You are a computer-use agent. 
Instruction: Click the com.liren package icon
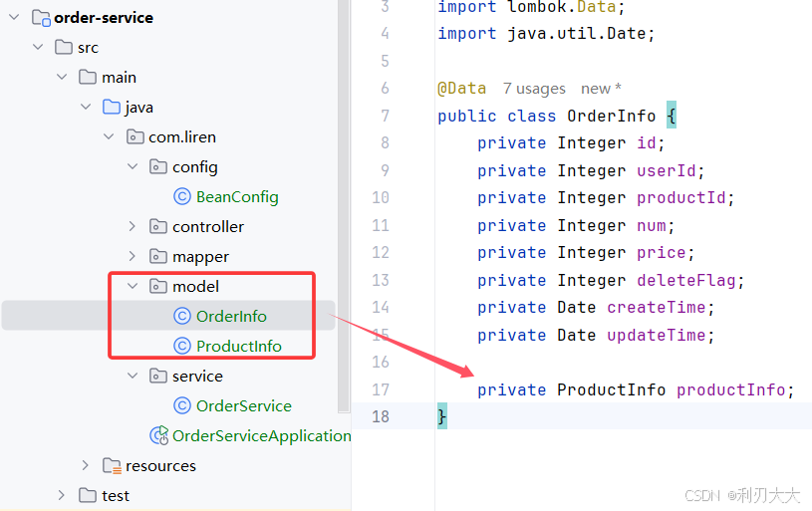[x=135, y=137]
